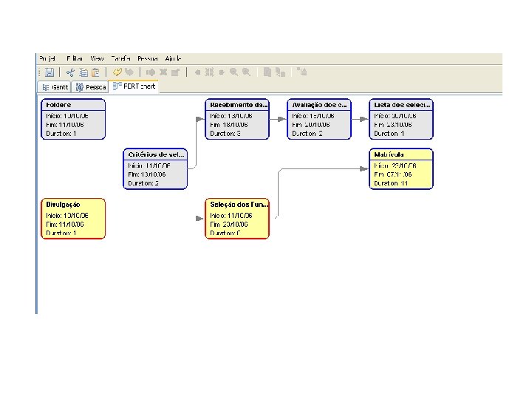
Task: Click the last toolbar icon on the right
Action: (301, 72)
